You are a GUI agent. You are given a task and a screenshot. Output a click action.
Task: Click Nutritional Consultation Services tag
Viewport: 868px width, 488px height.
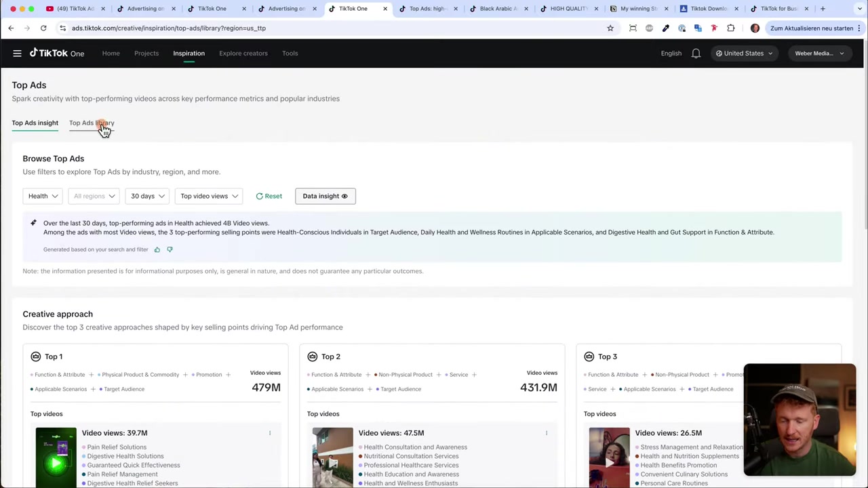411,456
